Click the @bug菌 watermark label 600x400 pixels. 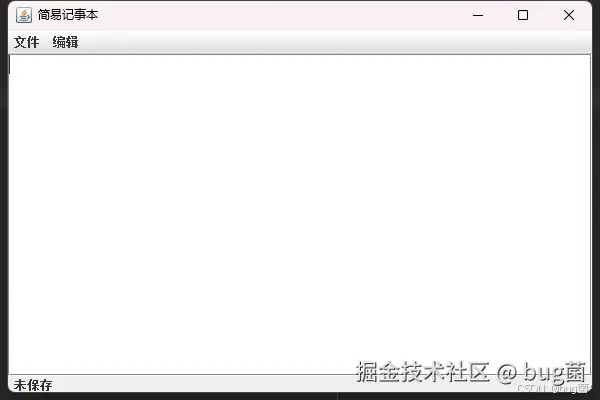541,372
